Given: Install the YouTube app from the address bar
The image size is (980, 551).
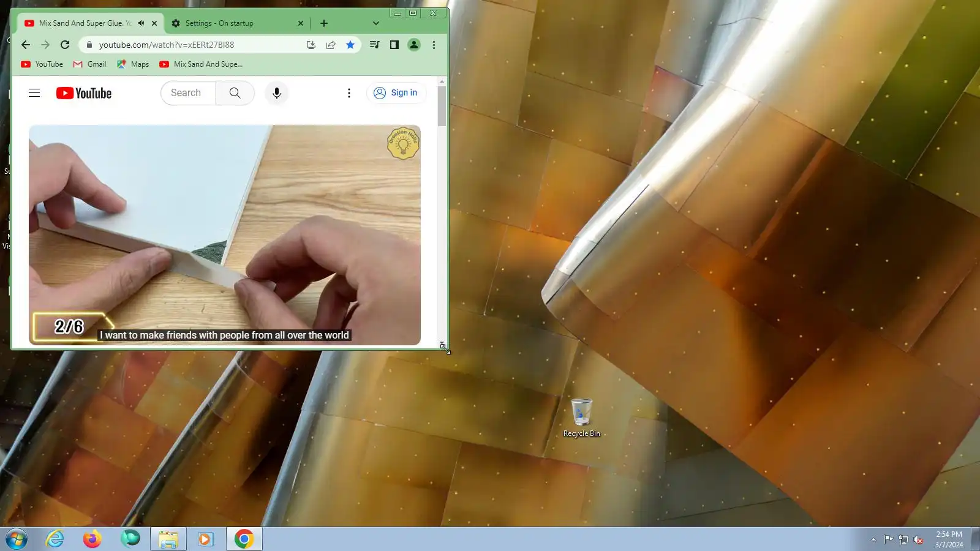Looking at the screenshot, I should [311, 45].
